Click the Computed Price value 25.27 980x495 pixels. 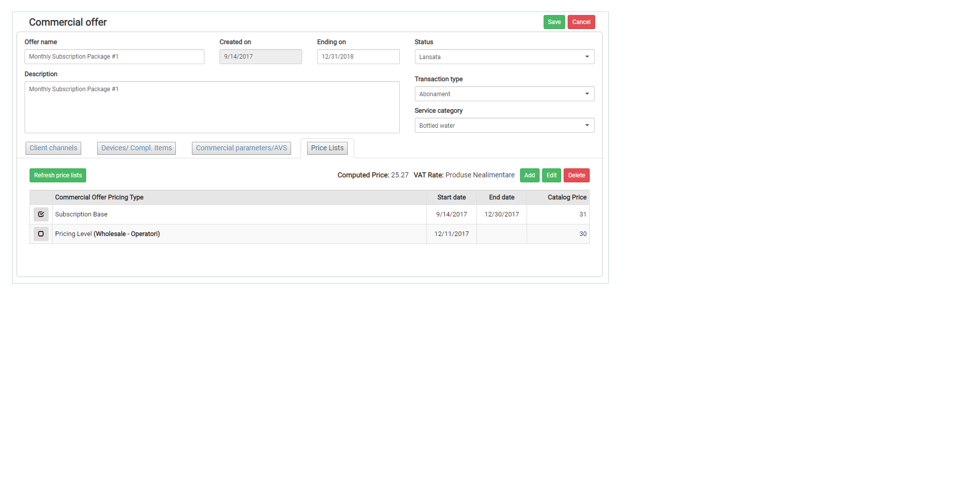tap(400, 175)
